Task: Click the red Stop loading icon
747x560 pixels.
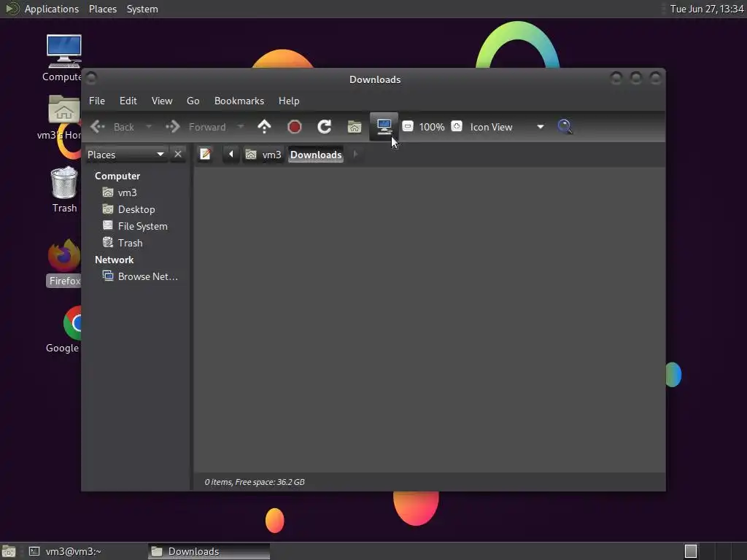Action: [295, 127]
